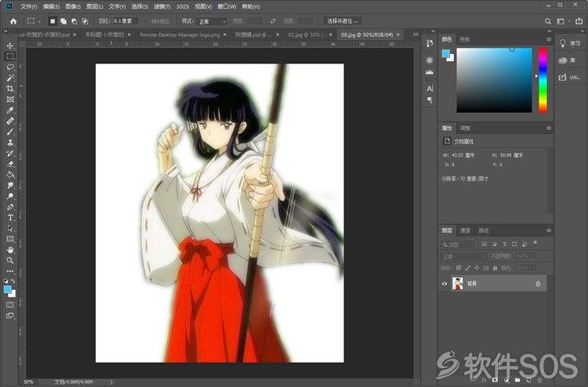588x387 pixels.
Task: Select the Eyedropper tool
Action: (10, 110)
